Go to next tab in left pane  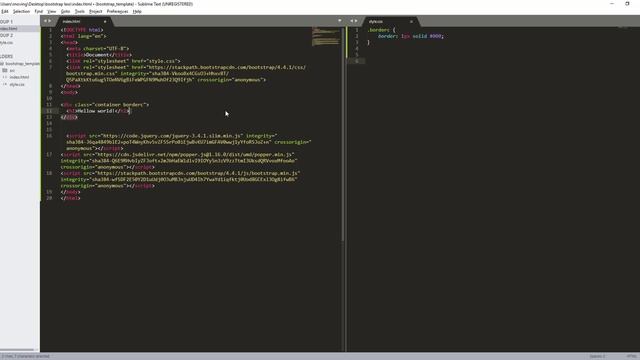click(x=50, y=21)
